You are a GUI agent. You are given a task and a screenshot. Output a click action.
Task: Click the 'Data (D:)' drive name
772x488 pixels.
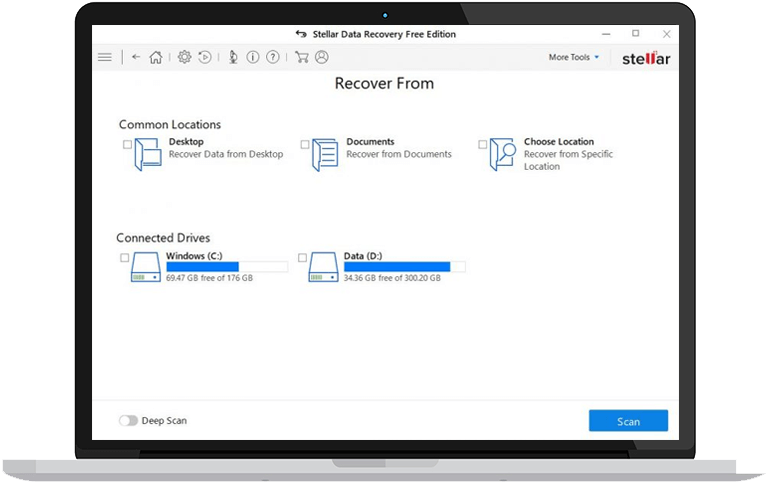(363, 256)
